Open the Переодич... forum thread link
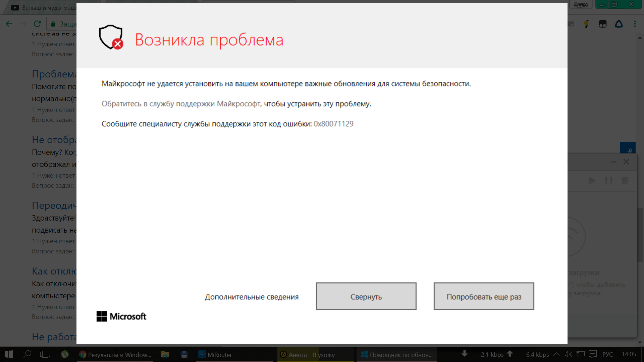The image size is (644, 362). point(54,205)
